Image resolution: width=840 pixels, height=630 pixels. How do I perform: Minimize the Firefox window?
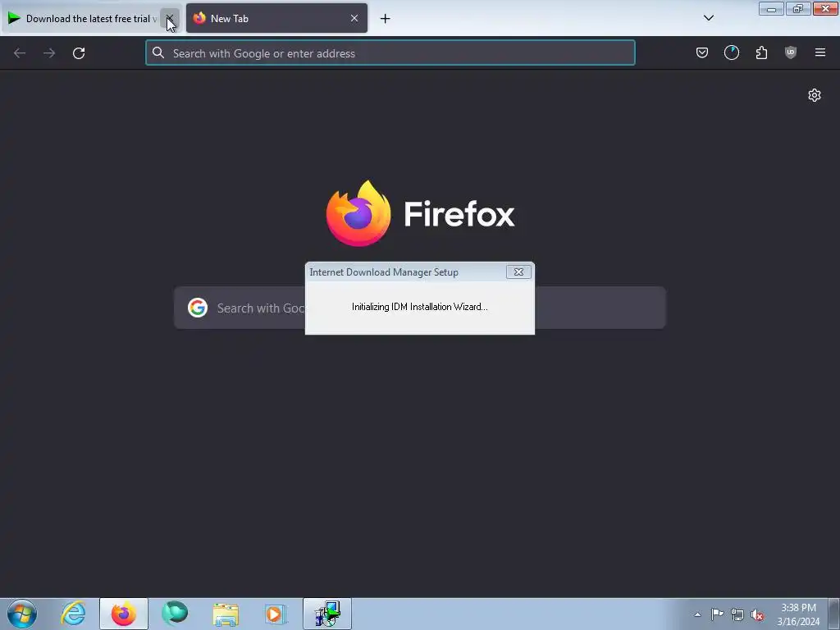(771, 8)
